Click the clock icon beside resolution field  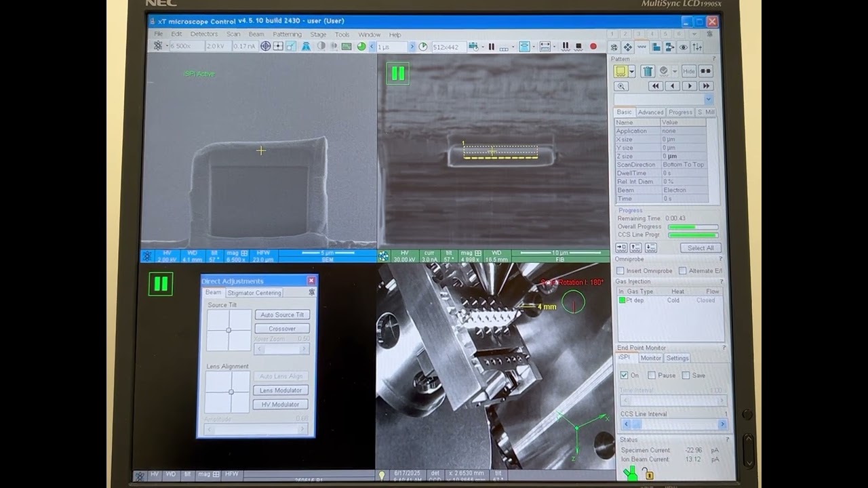click(x=423, y=46)
